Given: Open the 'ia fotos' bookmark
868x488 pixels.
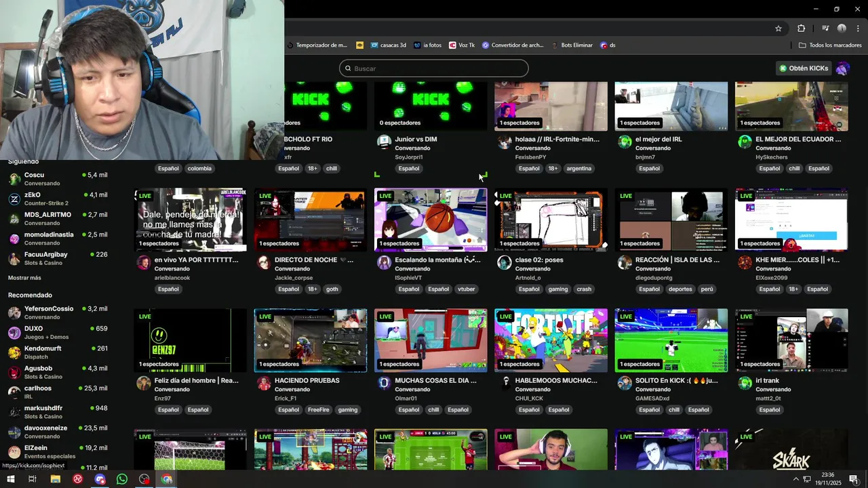Looking at the screenshot, I should coord(428,45).
